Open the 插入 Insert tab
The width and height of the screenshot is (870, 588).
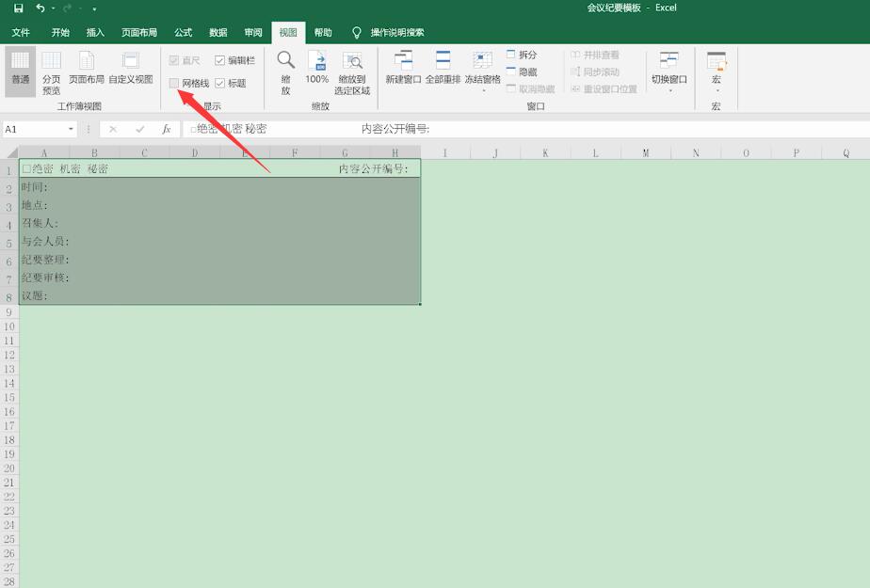click(95, 32)
